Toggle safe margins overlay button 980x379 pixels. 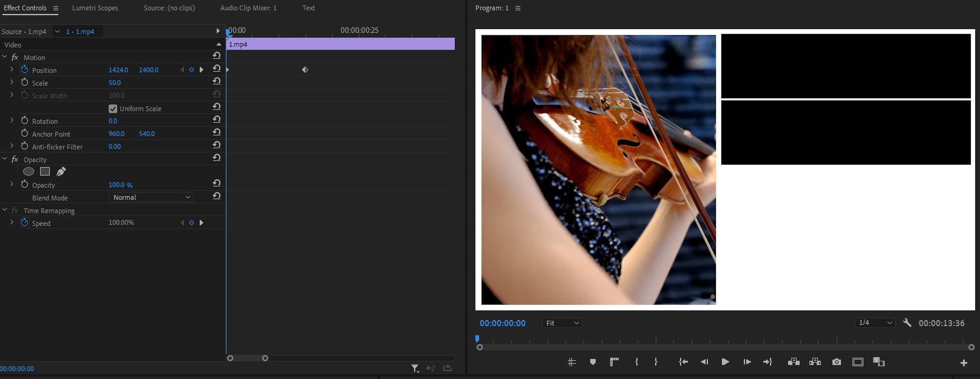point(858,362)
